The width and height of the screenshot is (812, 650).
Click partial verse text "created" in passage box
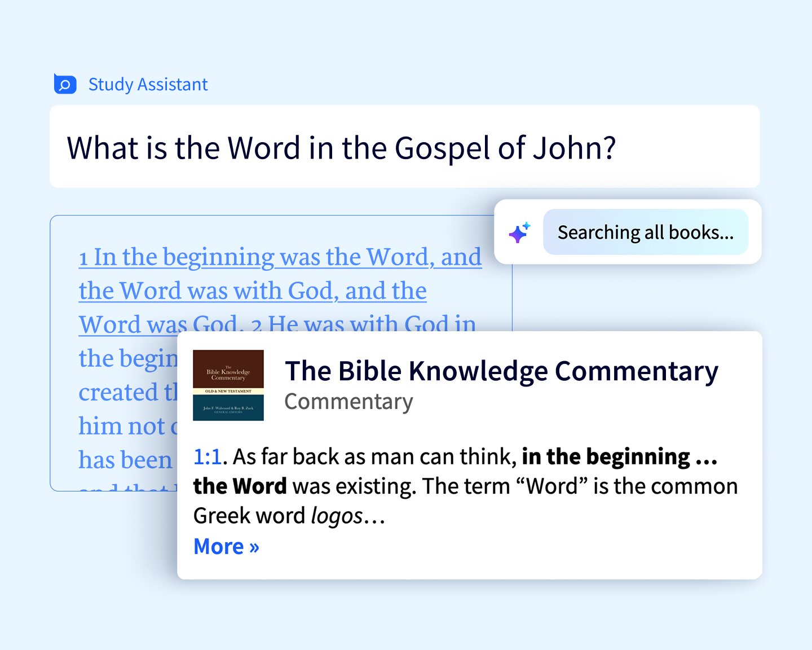120,393
